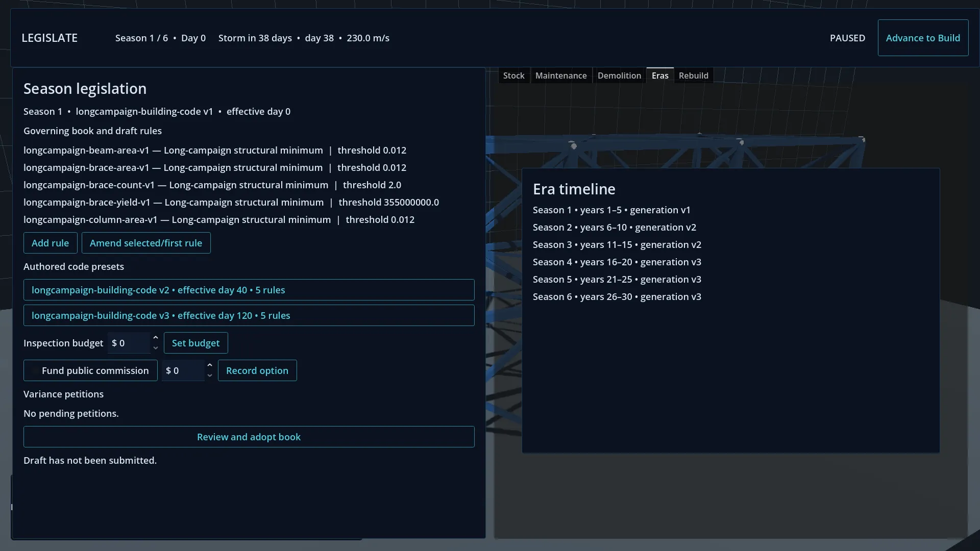Click the Era timeline heading
This screenshot has height=551, width=980.
coord(574,189)
